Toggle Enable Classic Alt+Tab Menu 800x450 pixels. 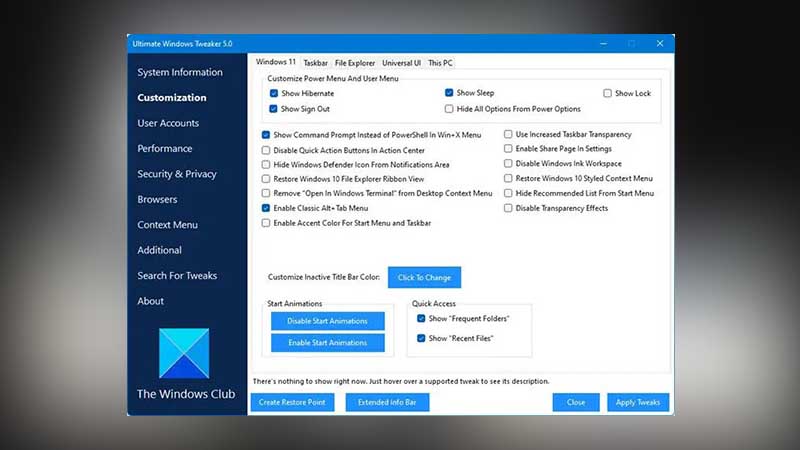coord(266,208)
